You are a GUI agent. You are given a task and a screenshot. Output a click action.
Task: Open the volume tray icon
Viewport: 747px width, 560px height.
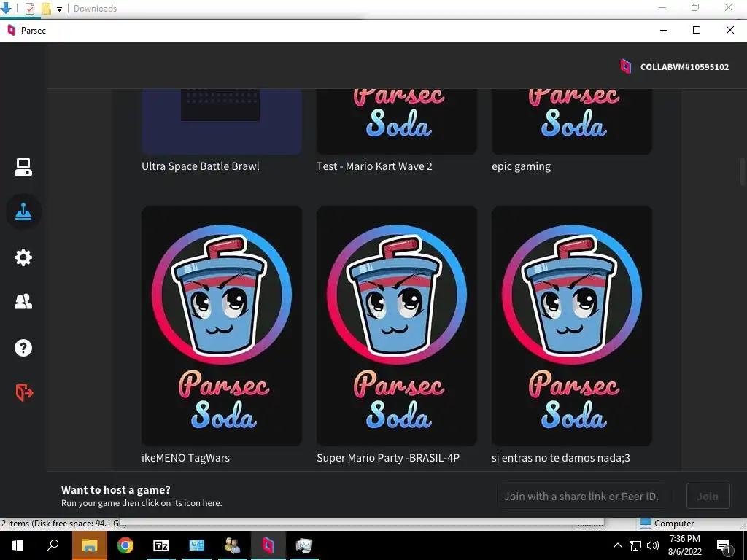coord(653,545)
